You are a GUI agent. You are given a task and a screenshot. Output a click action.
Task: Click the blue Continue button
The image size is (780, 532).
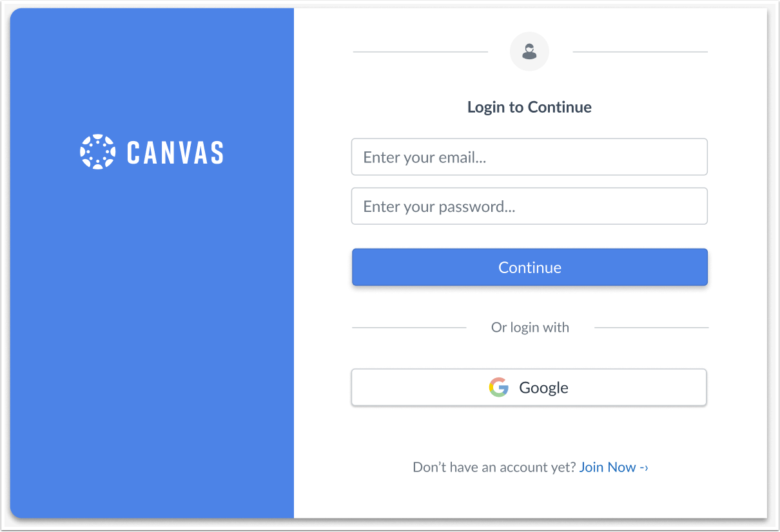point(530,267)
